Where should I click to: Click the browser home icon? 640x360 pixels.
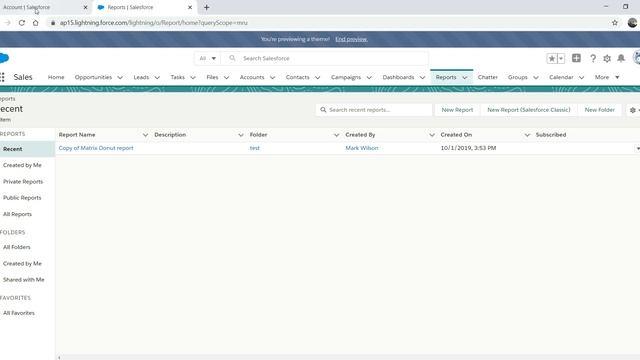coord(36,23)
